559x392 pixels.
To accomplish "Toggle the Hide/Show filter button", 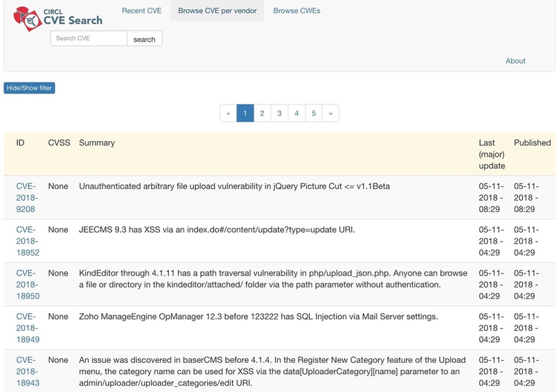I will click(29, 88).
